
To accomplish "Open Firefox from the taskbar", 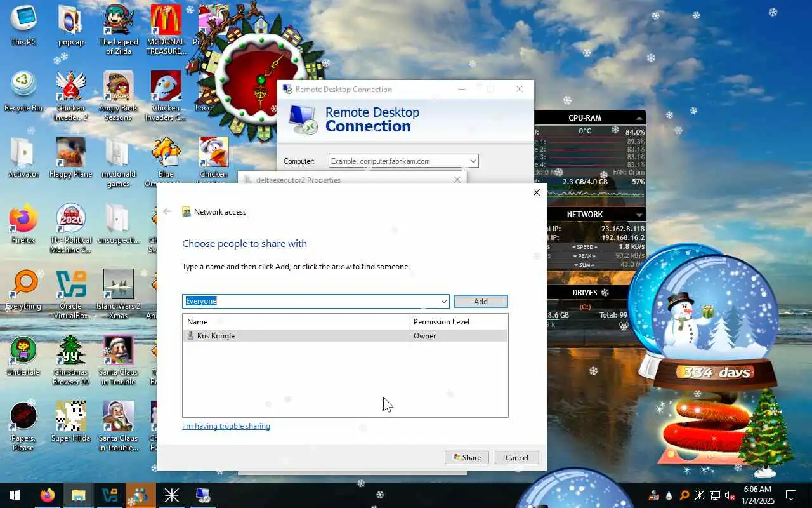I will pos(48,495).
